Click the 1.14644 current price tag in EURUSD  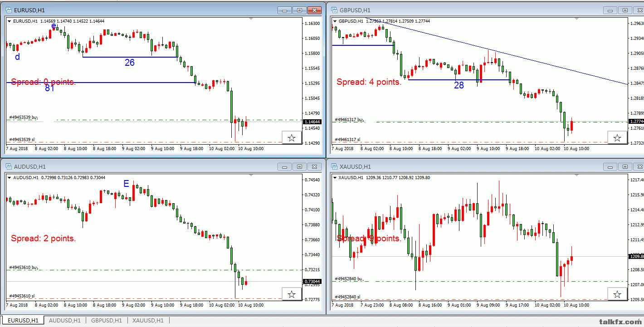pos(312,122)
